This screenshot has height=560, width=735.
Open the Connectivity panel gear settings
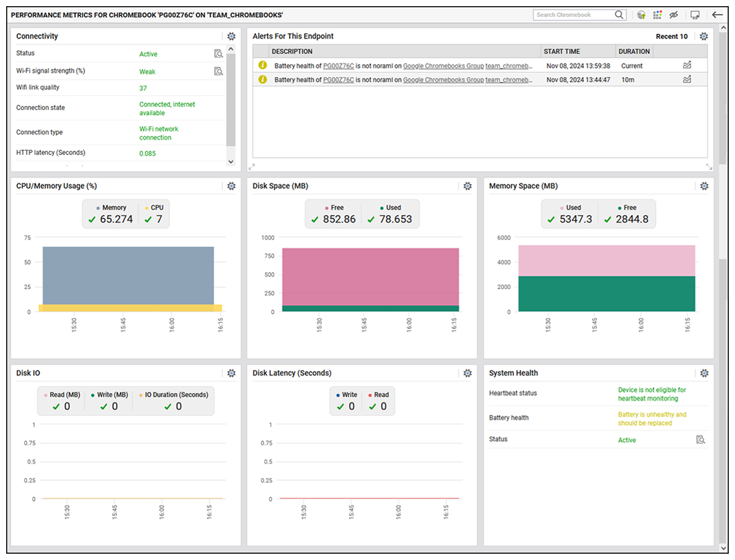231,37
